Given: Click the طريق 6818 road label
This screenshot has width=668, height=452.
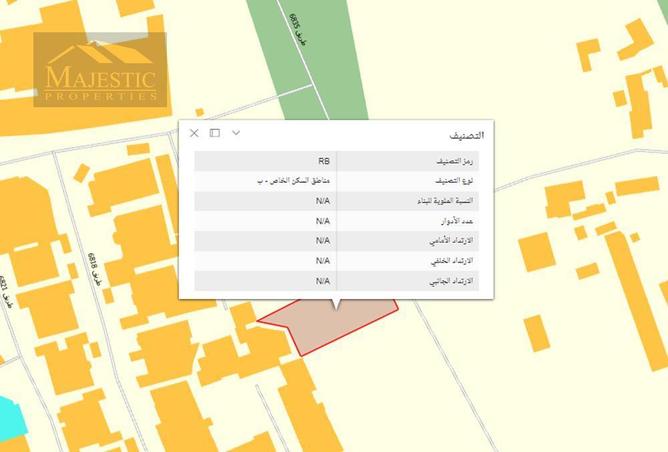Looking at the screenshot, I should coord(95,269).
